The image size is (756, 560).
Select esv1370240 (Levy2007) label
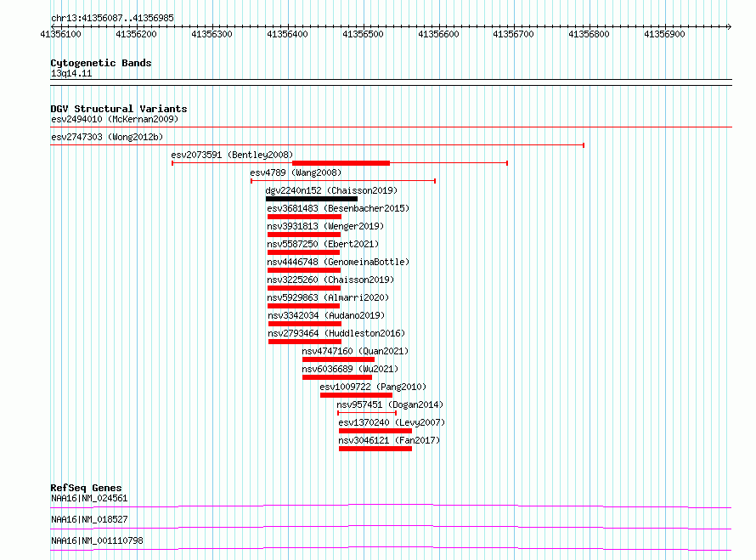[x=392, y=422]
